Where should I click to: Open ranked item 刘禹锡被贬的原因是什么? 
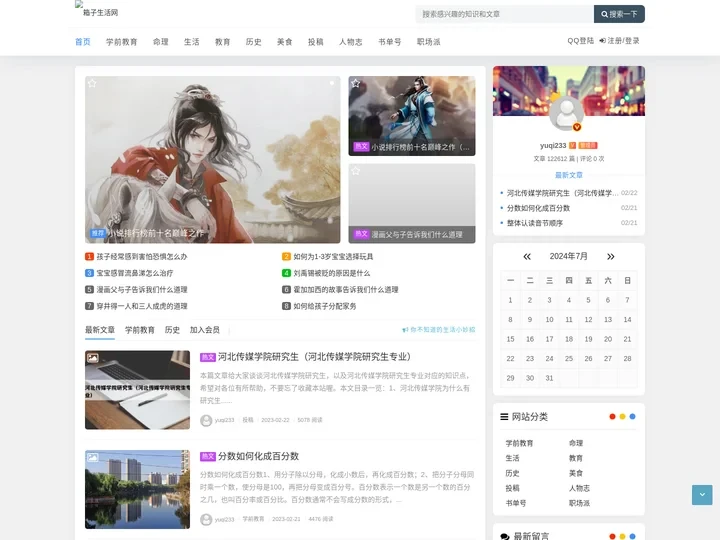tap(332, 273)
